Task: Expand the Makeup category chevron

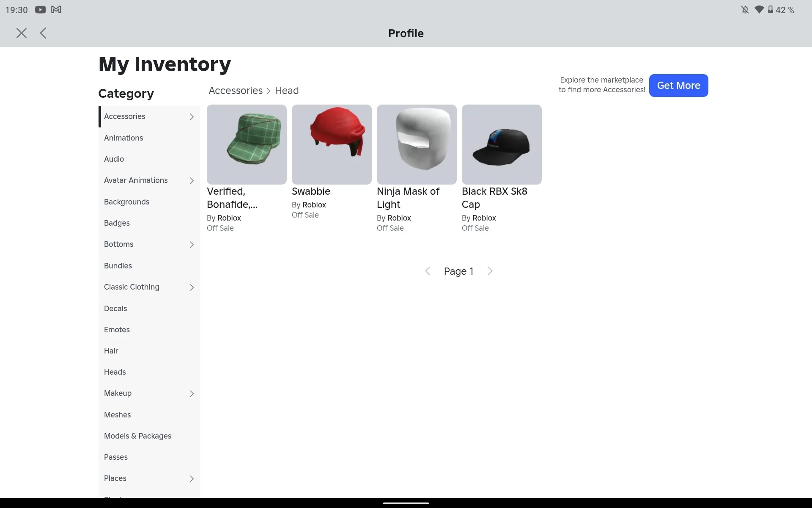Action: 192,394
